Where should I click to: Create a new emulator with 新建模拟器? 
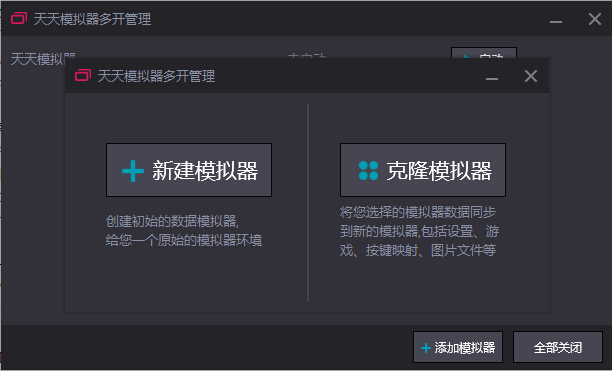[x=189, y=170]
